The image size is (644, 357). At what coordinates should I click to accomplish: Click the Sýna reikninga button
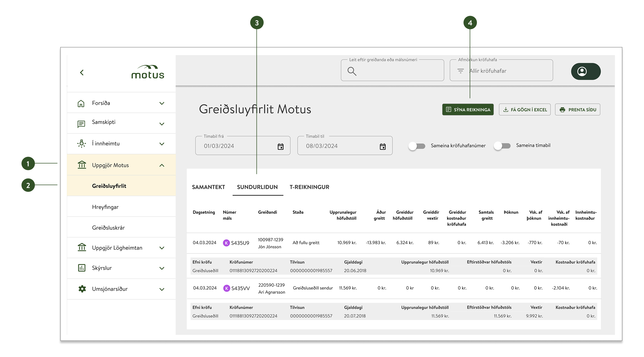pyautogui.click(x=468, y=110)
